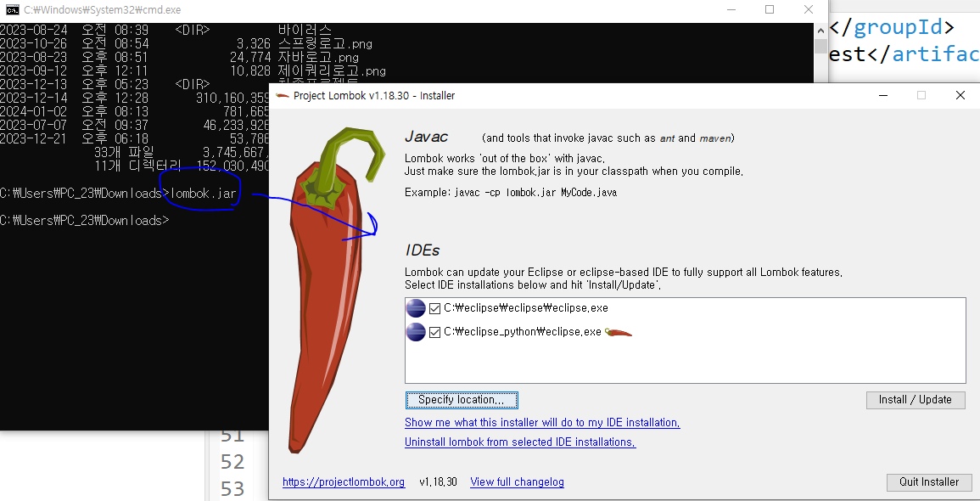Click line number 53 in the background editor
This screenshot has height=501, width=980.
pyautogui.click(x=232, y=488)
